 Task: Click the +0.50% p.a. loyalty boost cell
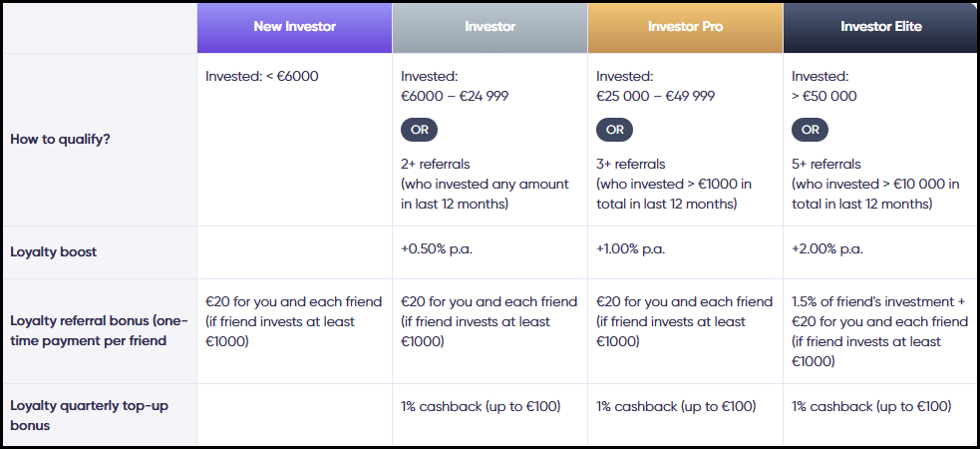(x=437, y=248)
